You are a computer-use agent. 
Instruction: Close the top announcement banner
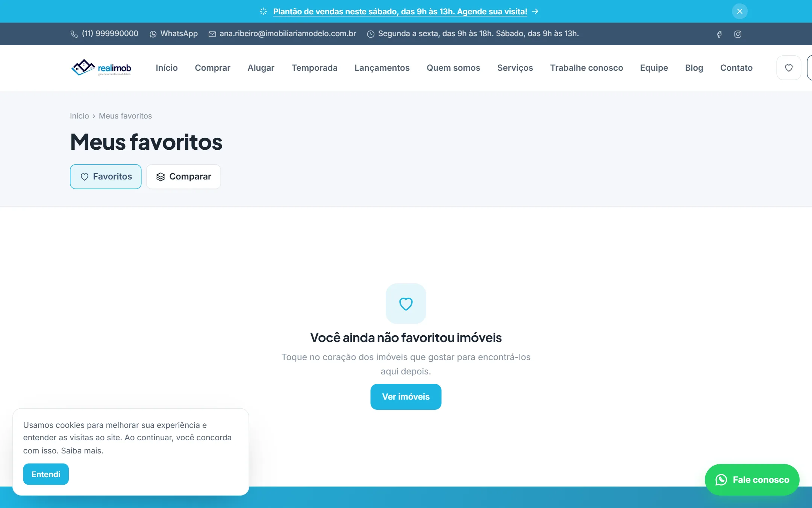coord(739,11)
